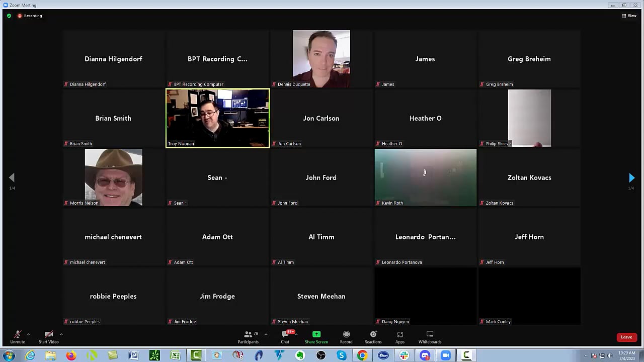Click the green Share Screen button
Screen dimensions: 644x362
(x=316, y=337)
